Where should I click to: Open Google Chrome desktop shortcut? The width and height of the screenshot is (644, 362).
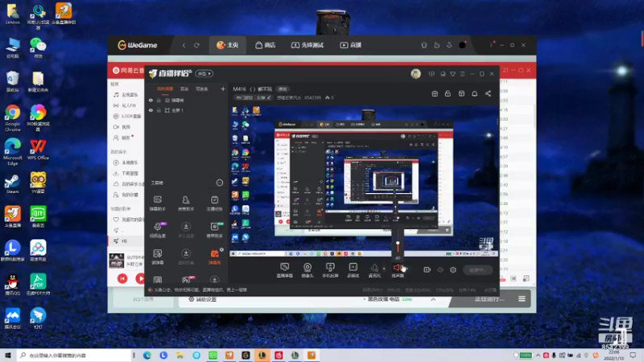13,117
